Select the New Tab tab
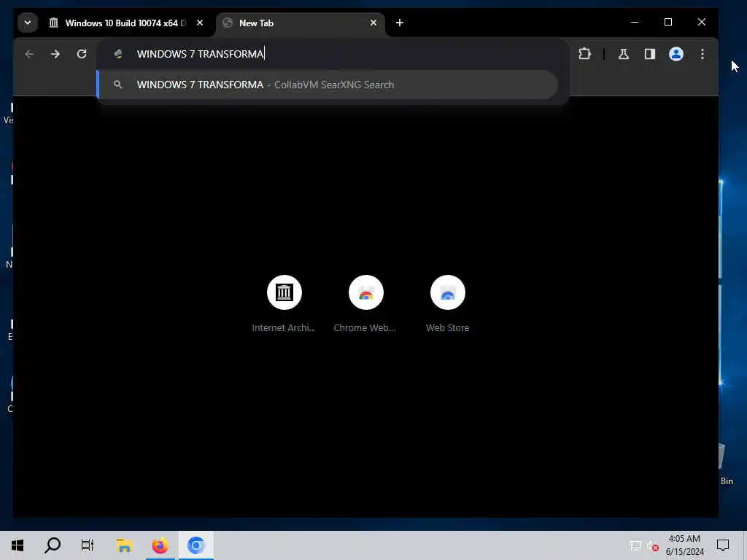 pyautogui.click(x=300, y=23)
